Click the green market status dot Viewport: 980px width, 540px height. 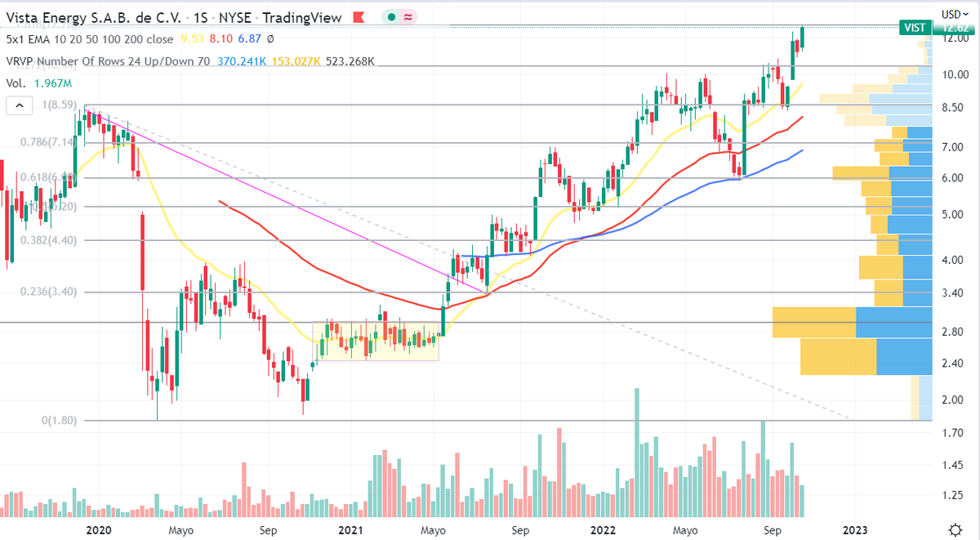391,16
